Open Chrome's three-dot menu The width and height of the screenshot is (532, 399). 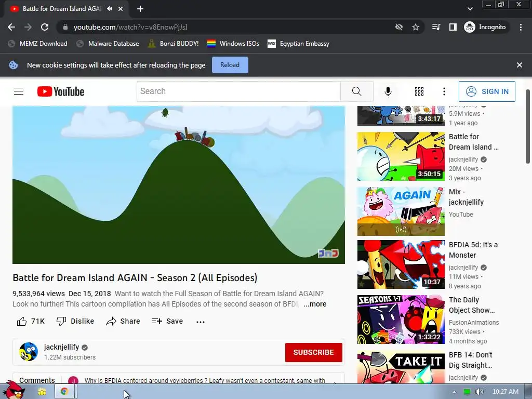click(x=521, y=27)
